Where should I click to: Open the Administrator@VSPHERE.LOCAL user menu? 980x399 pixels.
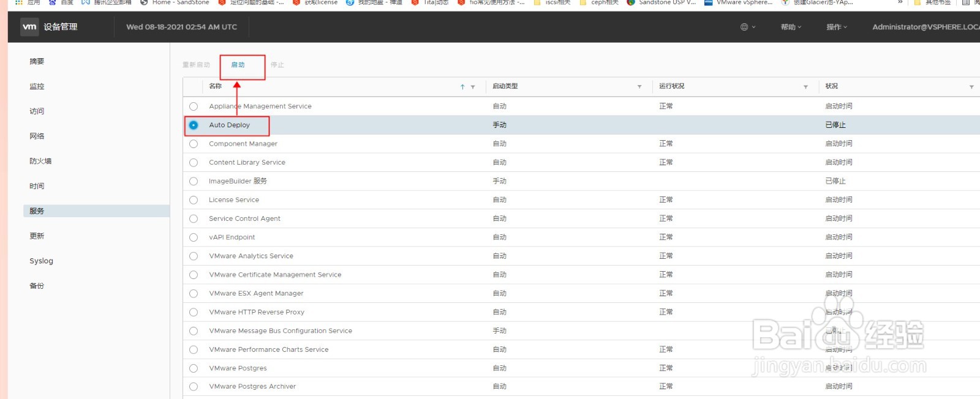click(x=925, y=27)
